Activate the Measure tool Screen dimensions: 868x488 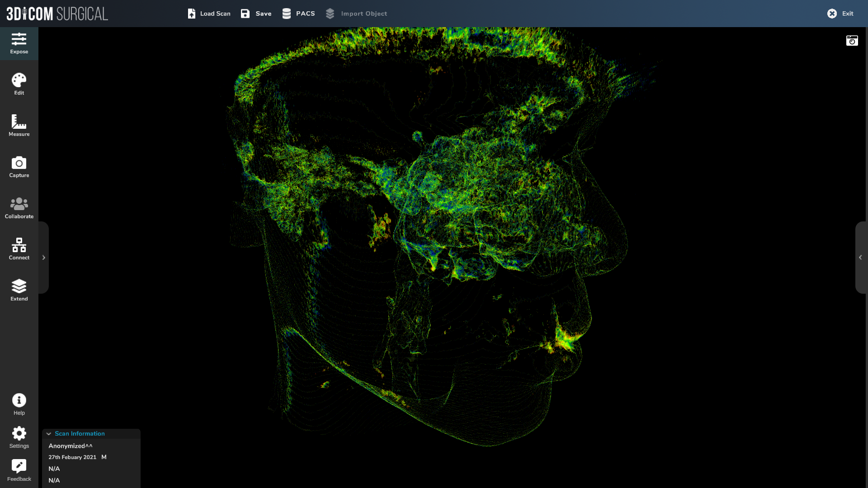coord(19,125)
